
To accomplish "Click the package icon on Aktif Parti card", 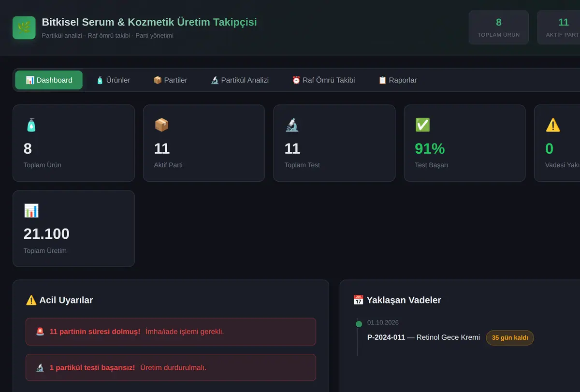I will point(161,125).
